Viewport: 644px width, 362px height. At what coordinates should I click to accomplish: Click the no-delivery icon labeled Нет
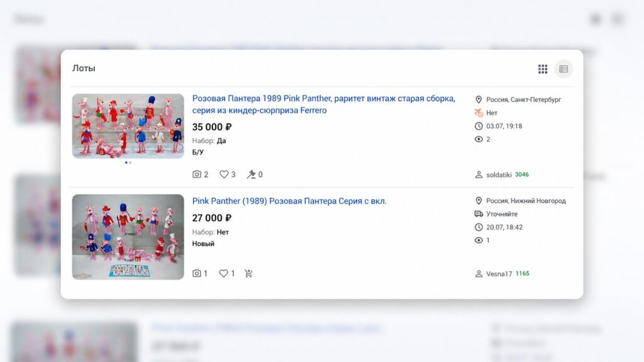pyautogui.click(x=479, y=112)
